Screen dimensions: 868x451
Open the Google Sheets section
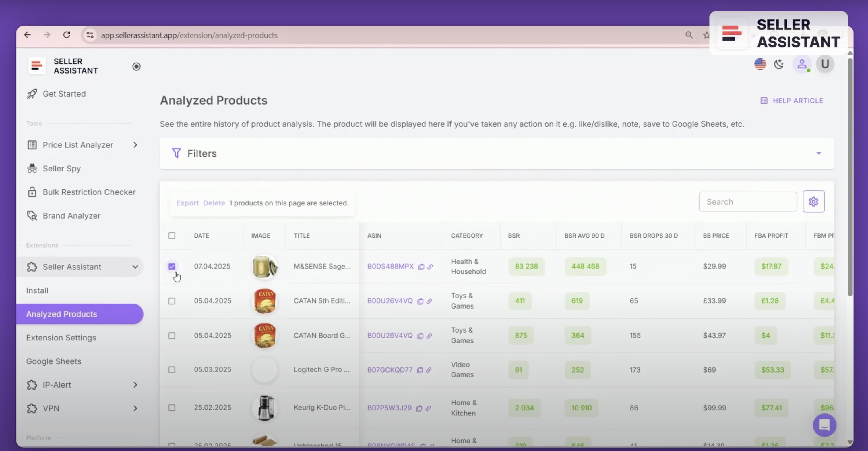tap(54, 361)
